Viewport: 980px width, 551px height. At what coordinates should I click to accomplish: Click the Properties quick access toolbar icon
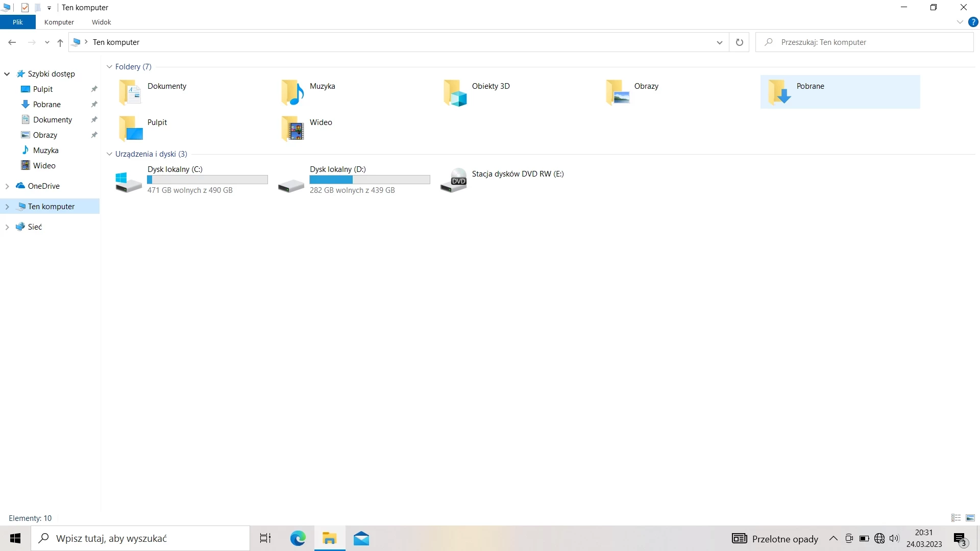coord(24,8)
